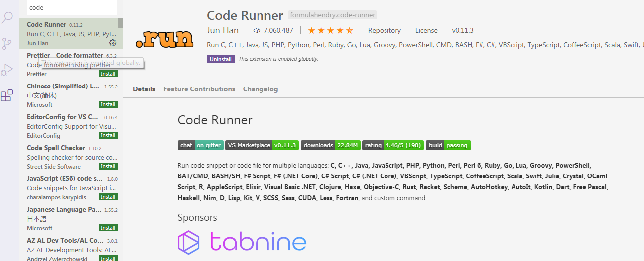Screen dimensions: 644x261
Task: Install the Prettier - Code formatter extension
Action: pos(108,74)
